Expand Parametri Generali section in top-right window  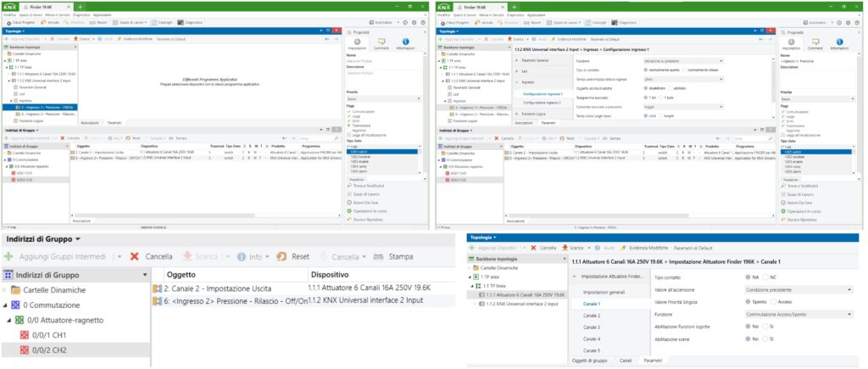(x=517, y=60)
